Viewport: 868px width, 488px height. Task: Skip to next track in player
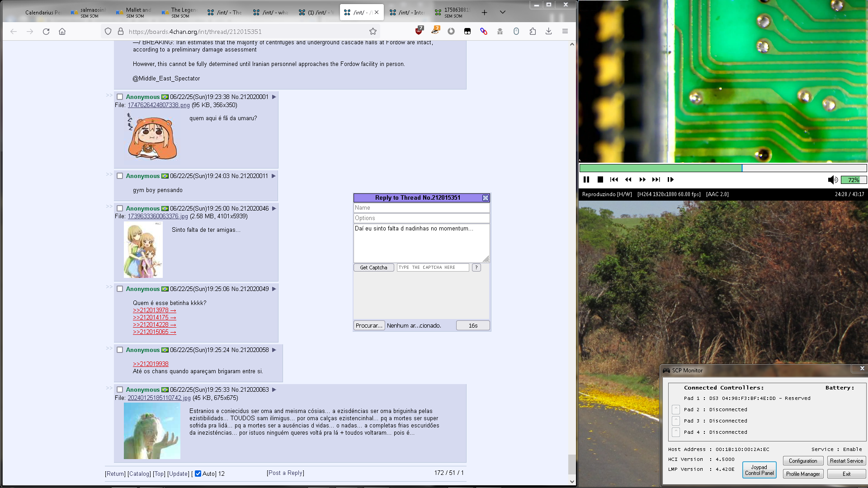pos(656,180)
